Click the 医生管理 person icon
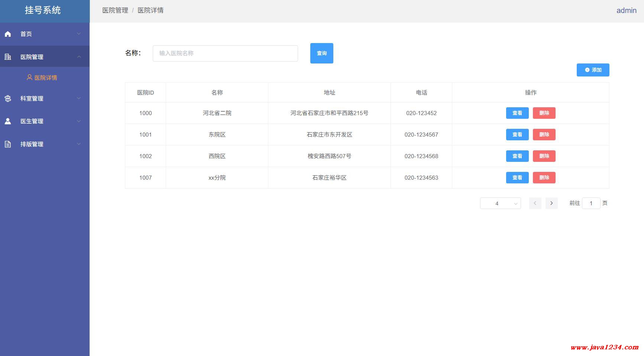 point(8,121)
